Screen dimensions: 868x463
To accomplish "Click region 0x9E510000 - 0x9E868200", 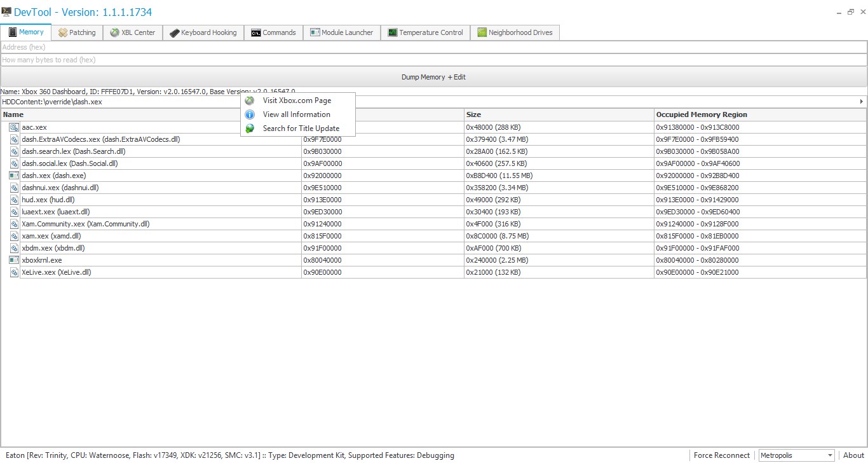I will click(x=760, y=188).
